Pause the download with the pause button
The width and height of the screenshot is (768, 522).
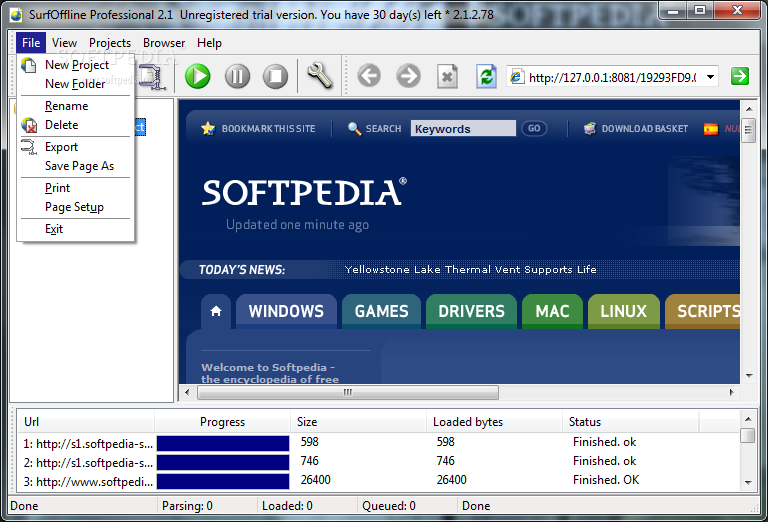click(237, 76)
